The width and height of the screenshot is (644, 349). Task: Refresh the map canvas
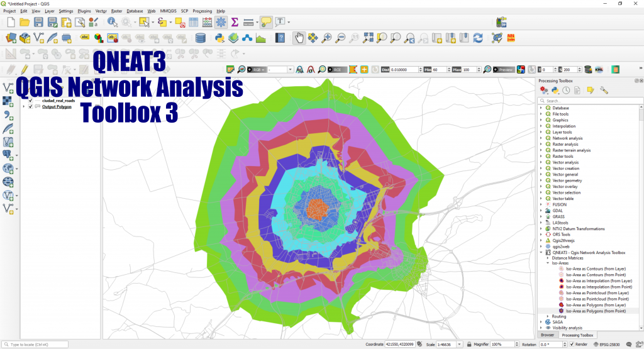click(x=478, y=38)
